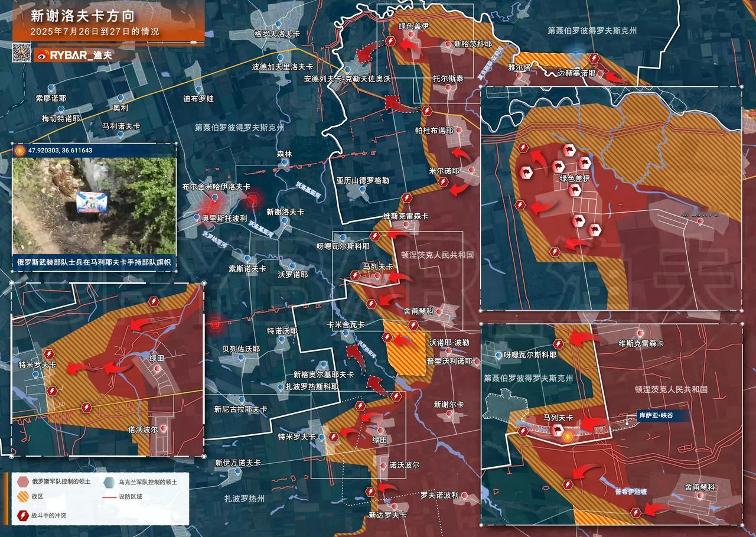
Task: Click the place name 布尔舍米哈伊洛夫卡
Action: click(x=216, y=187)
